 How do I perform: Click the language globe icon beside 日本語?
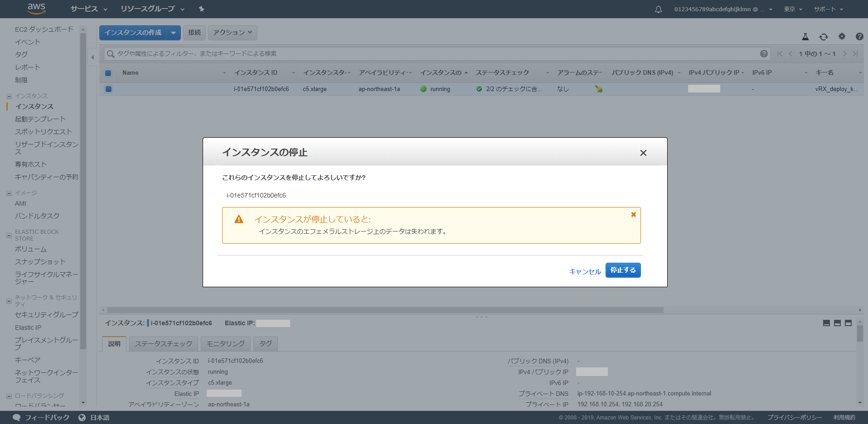(x=82, y=417)
